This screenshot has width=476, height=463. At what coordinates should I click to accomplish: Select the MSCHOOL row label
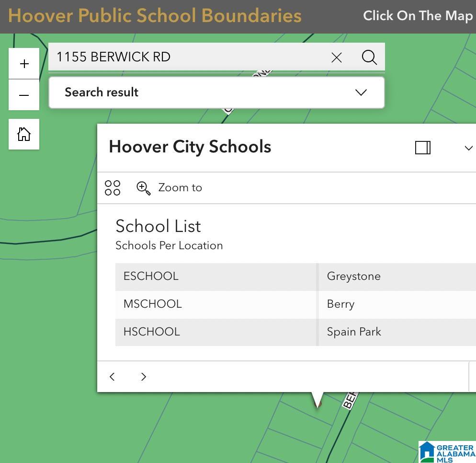point(152,304)
